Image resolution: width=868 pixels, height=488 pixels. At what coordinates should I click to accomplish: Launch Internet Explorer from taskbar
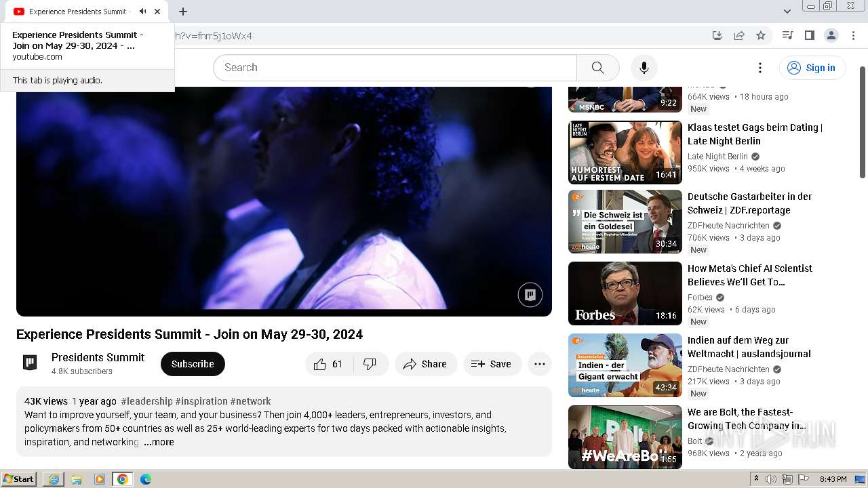54,479
